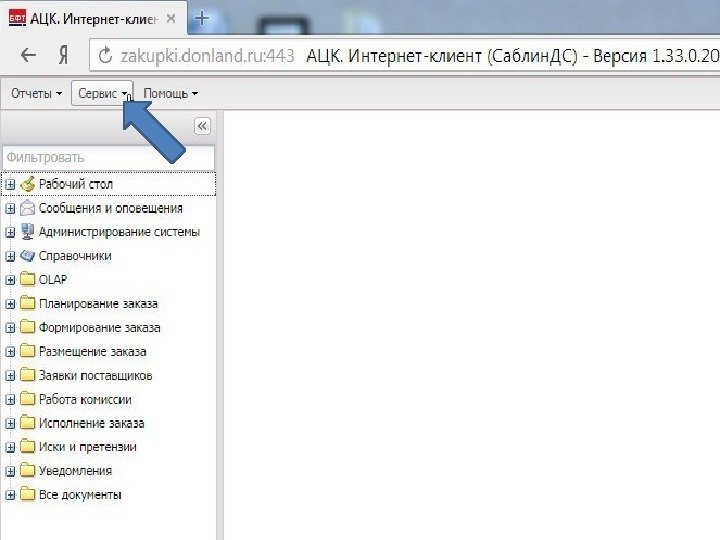Screen dimensions: 720x540
Task: Select the Формирование заказа label
Action: coord(100,328)
